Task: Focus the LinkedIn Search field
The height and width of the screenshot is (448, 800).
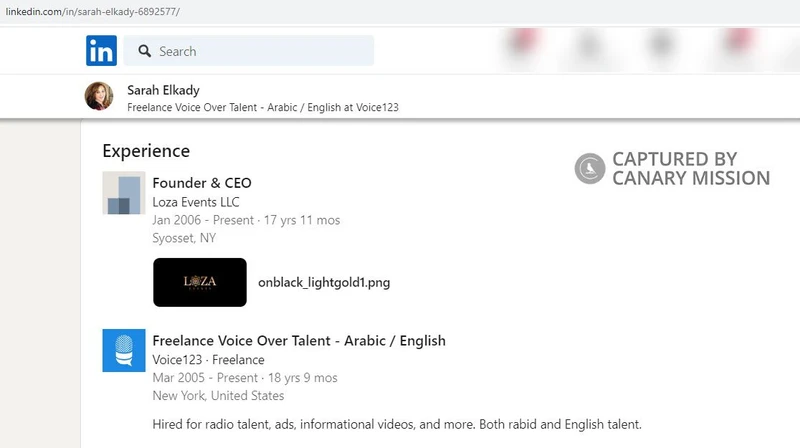Action: [248, 51]
